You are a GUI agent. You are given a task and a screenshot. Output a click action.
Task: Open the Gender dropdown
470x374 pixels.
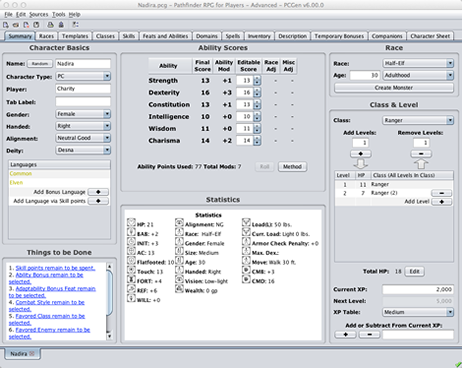click(83, 114)
